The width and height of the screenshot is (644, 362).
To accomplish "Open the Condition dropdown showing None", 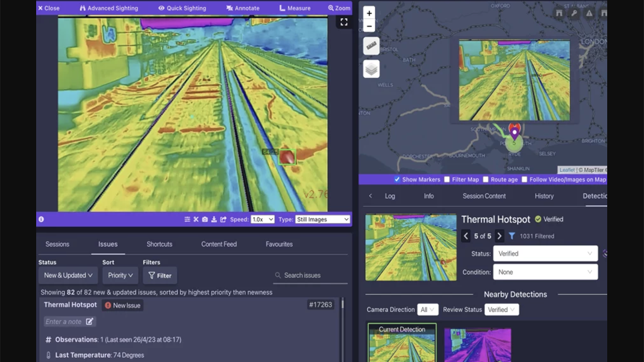I will pos(545,272).
